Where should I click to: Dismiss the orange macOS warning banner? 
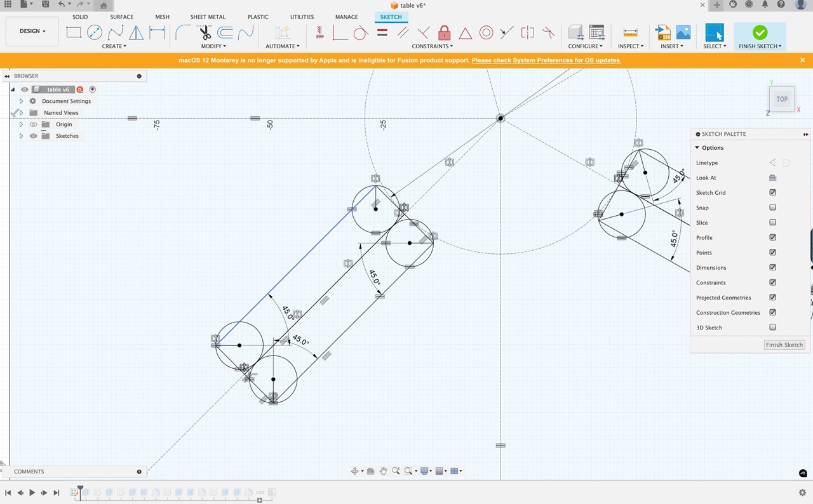(803, 60)
